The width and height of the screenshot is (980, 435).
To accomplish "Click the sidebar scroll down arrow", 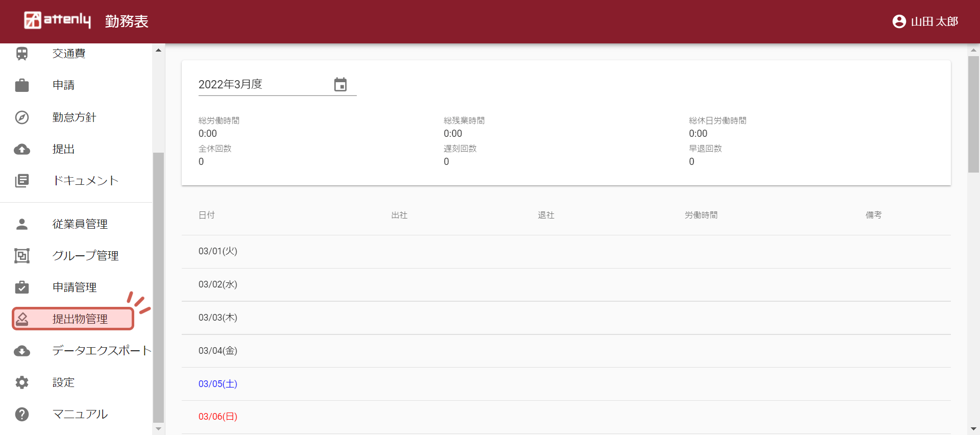I will tap(158, 429).
